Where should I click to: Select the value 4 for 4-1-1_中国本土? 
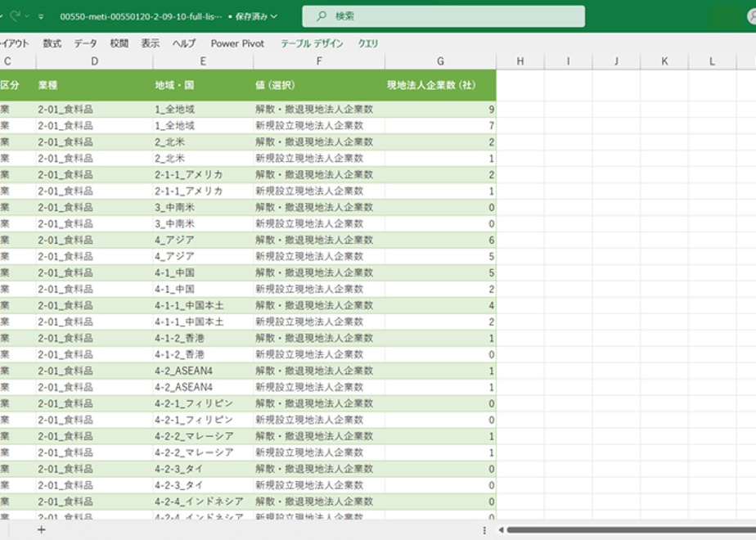point(440,306)
